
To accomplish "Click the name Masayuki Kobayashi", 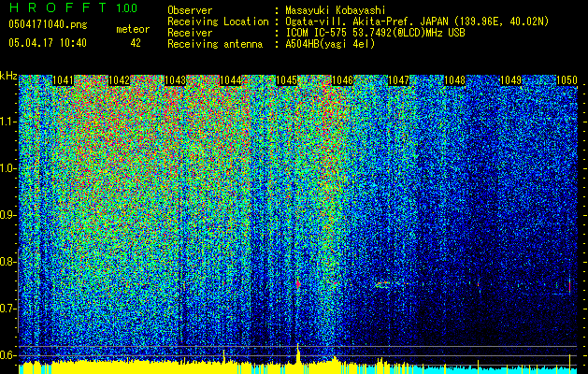I will click(x=335, y=10).
